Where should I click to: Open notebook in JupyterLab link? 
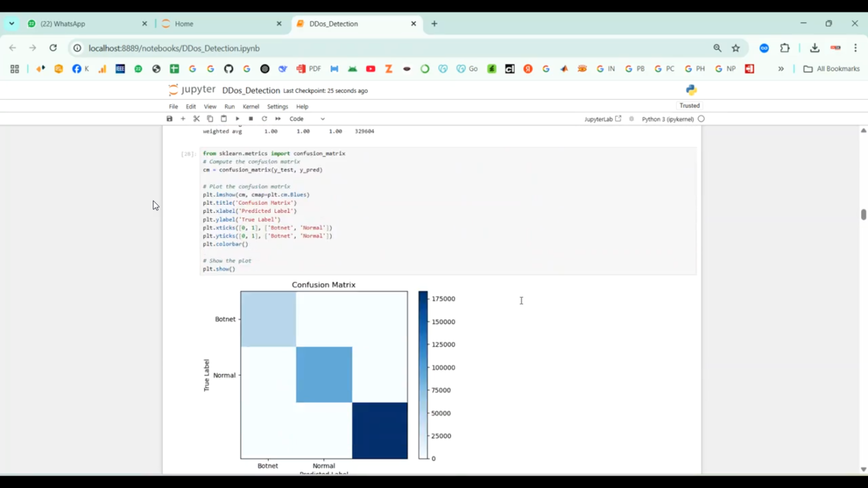tap(602, 119)
